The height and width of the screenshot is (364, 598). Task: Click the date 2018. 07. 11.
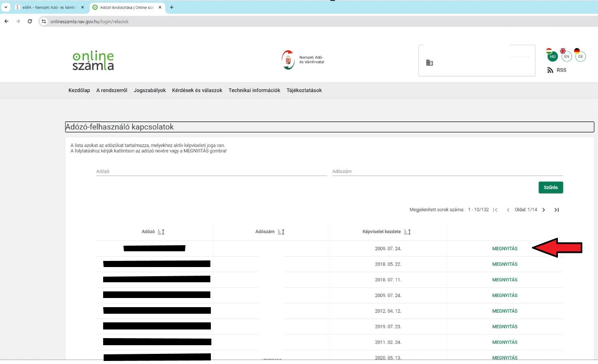pos(388,280)
